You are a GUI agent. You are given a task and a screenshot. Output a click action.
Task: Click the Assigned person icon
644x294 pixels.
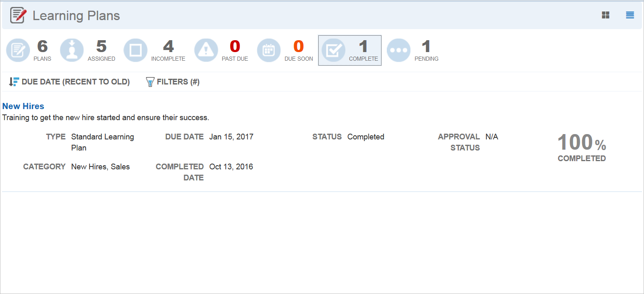tap(72, 50)
